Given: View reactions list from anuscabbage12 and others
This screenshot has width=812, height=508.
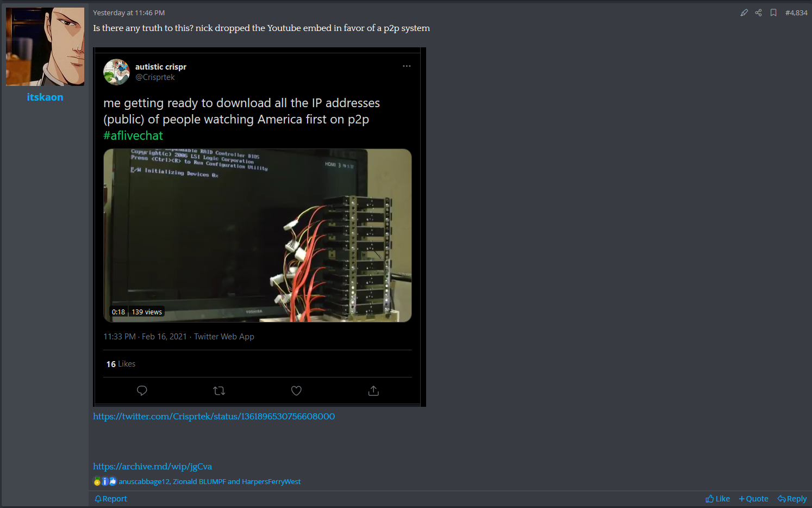Looking at the screenshot, I should (x=209, y=481).
